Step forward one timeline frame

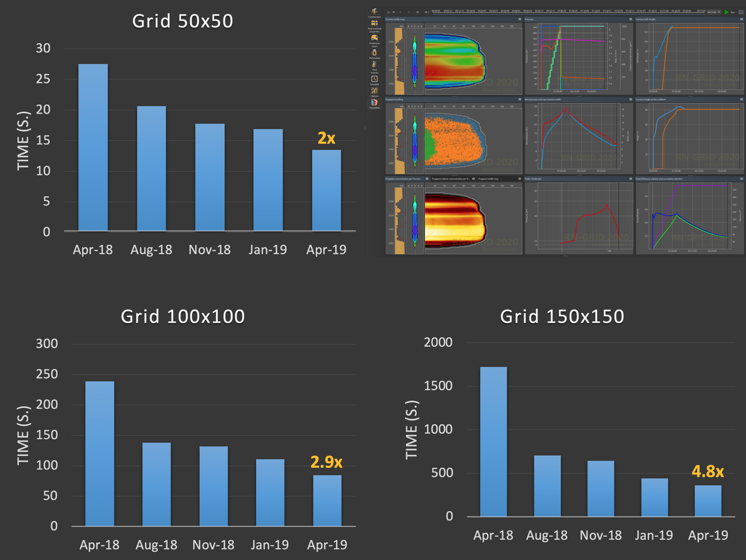pyautogui.click(x=418, y=12)
